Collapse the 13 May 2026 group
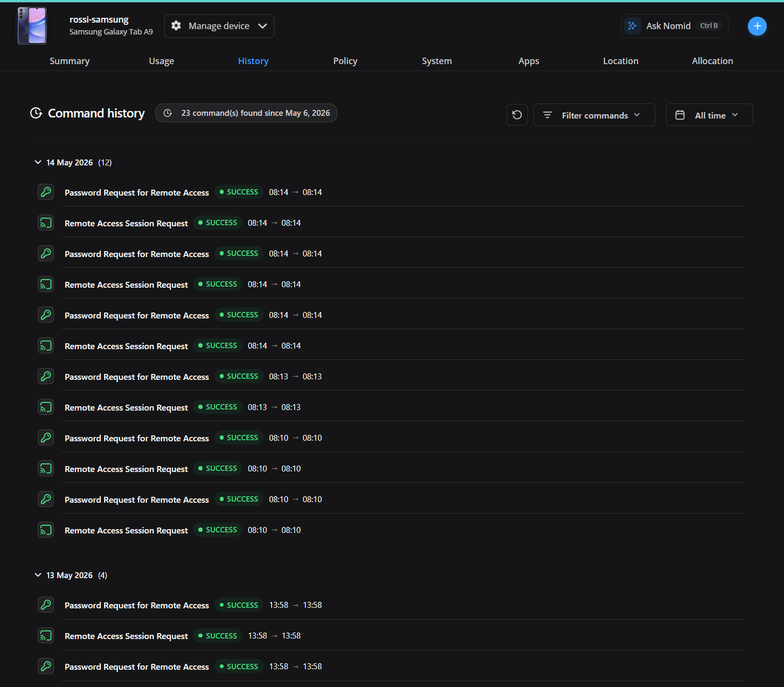Image resolution: width=784 pixels, height=687 pixels. (38, 575)
